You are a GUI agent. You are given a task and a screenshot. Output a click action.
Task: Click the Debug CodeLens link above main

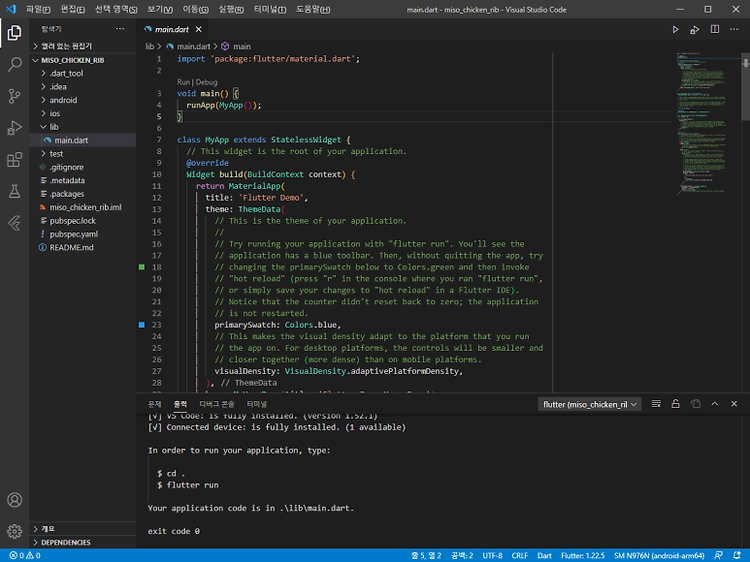pos(206,82)
